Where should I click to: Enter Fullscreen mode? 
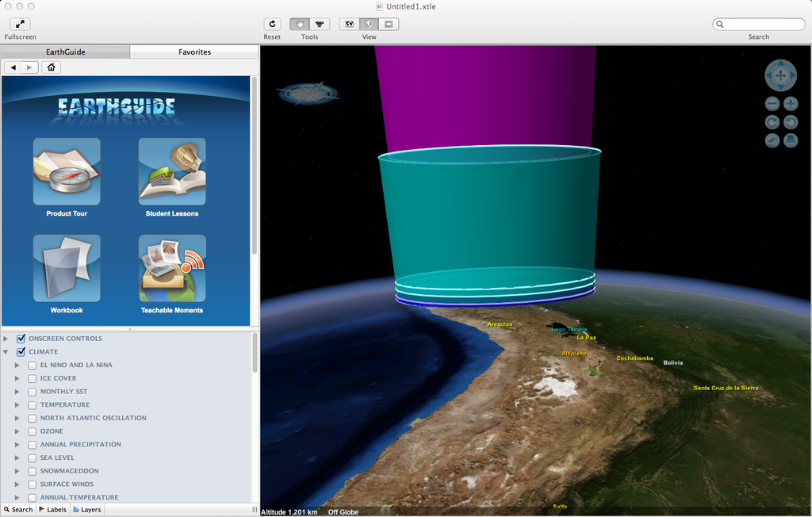(20, 25)
